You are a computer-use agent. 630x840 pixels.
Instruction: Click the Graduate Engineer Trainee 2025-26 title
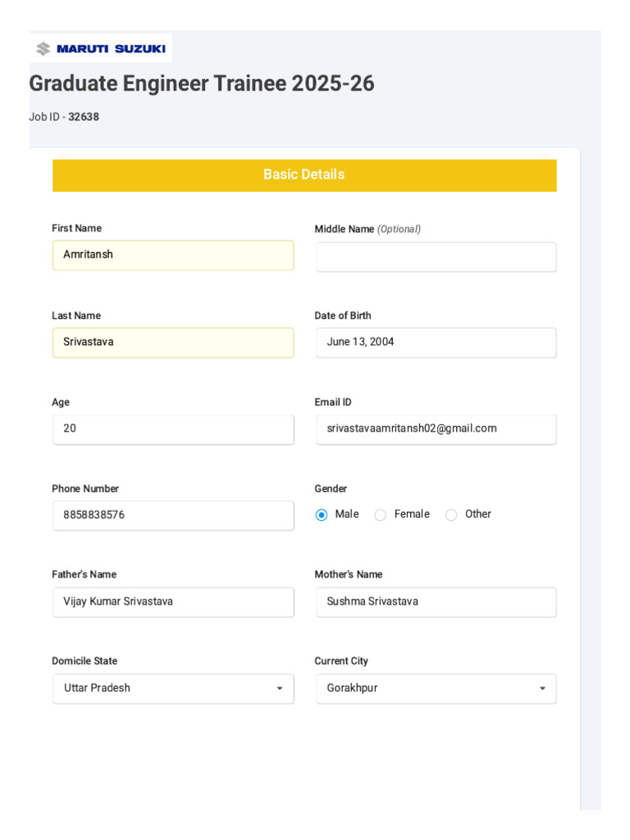click(x=202, y=84)
